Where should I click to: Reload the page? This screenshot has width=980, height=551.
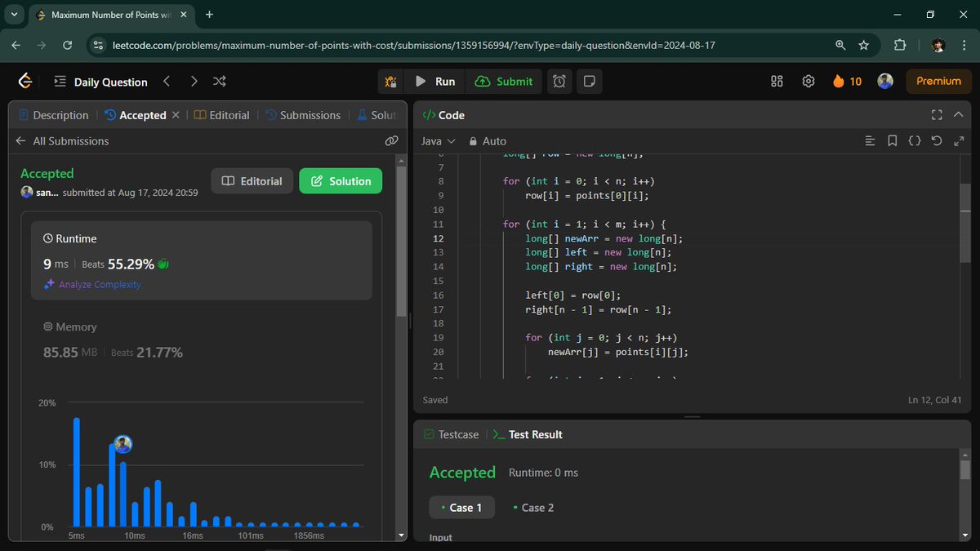coord(67,46)
